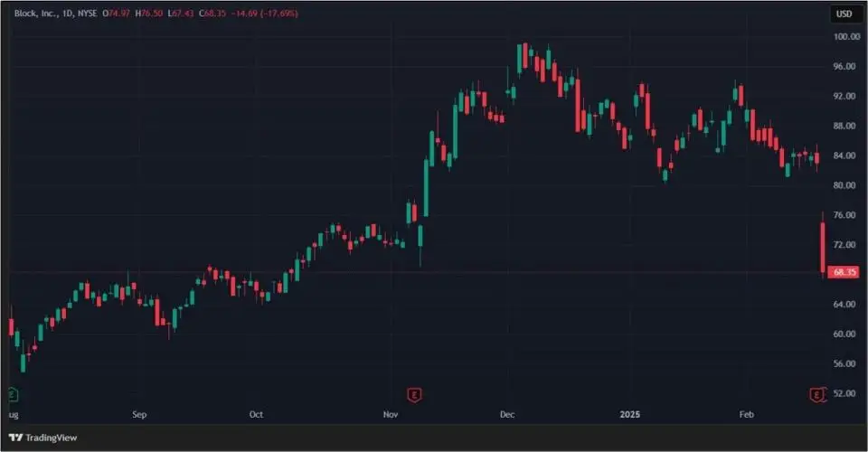
Task: Click the Sep label on time axis
Action: click(139, 415)
